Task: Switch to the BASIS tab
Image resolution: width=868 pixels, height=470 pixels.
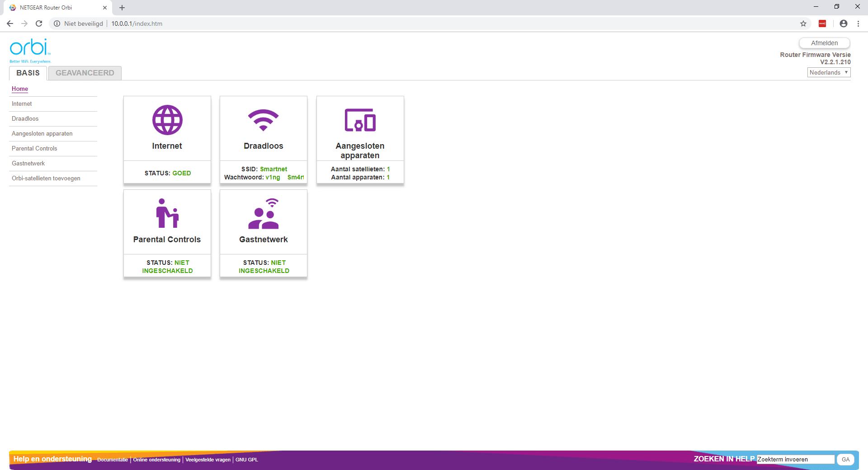Action: coord(28,73)
